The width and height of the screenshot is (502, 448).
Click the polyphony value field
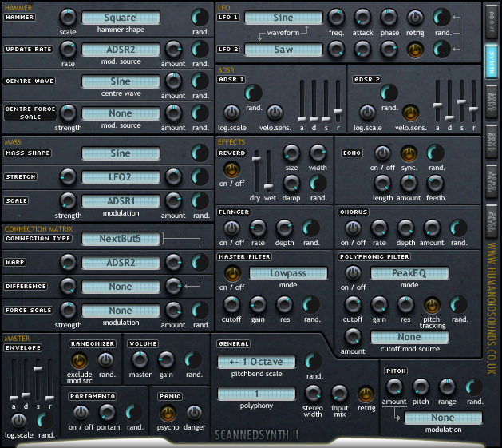pyautogui.click(x=256, y=394)
